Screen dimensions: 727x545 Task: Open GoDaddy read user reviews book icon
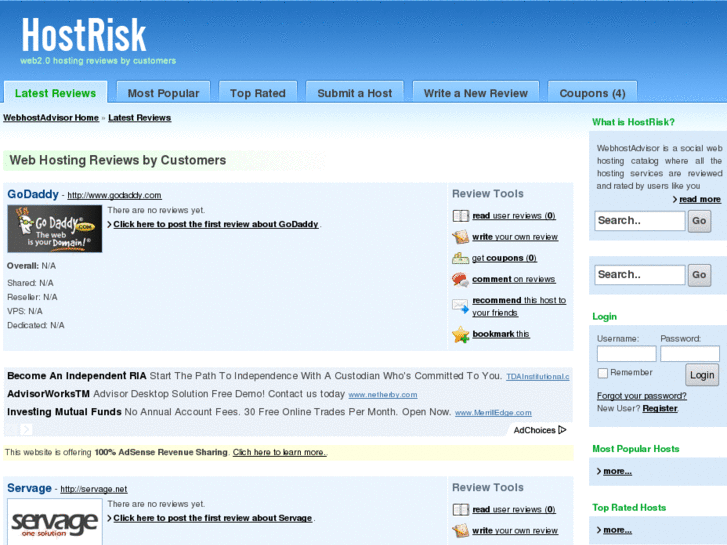tap(460, 216)
